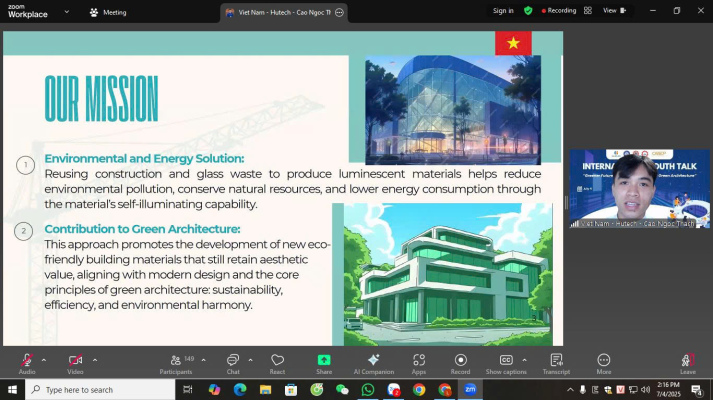The height and width of the screenshot is (400, 713).
Task: Leave the meeting
Action: point(688,364)
